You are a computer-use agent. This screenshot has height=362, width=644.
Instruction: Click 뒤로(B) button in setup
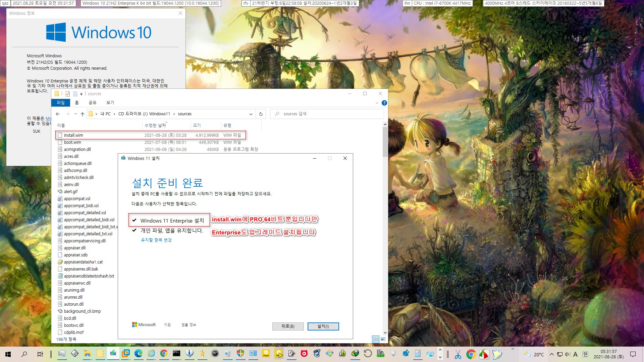(x=288, y=326)
